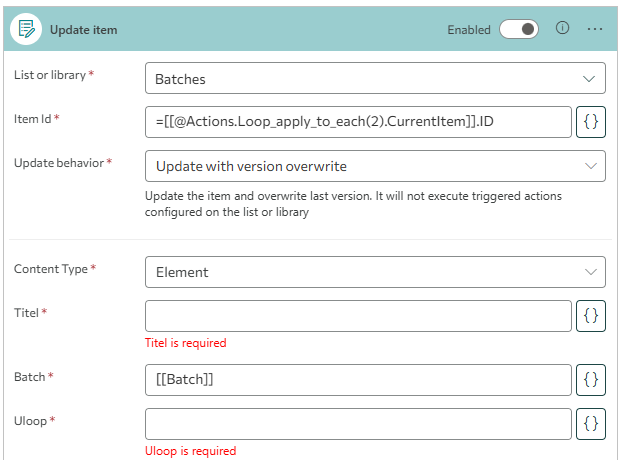Screen dimensions: 622x460
Task: Open the Content Type dropdown
Action: pos(375,271)
